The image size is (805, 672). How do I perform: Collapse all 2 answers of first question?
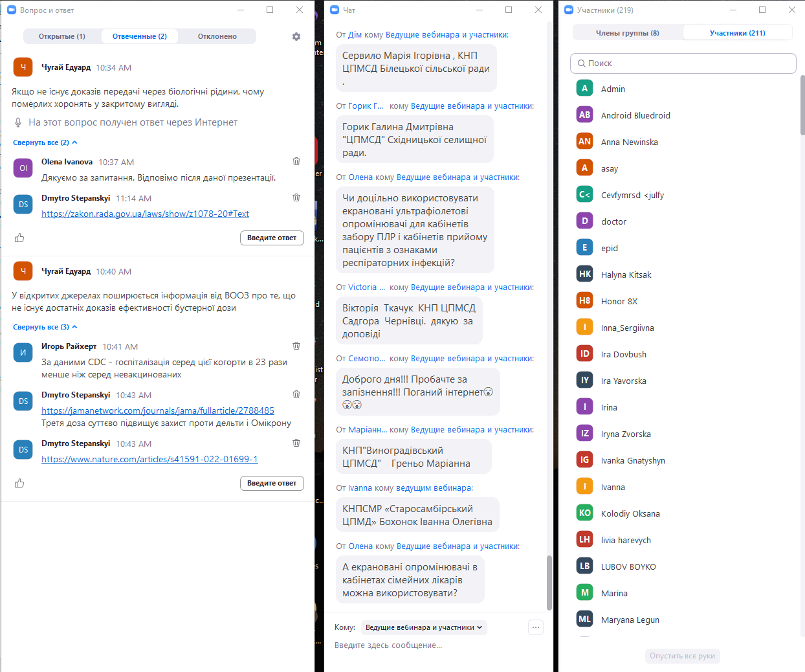[45, 142]
